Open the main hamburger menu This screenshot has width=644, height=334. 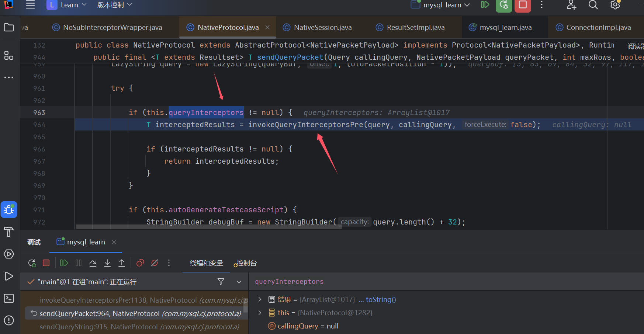pyautogui.click(x=30, y=5)
